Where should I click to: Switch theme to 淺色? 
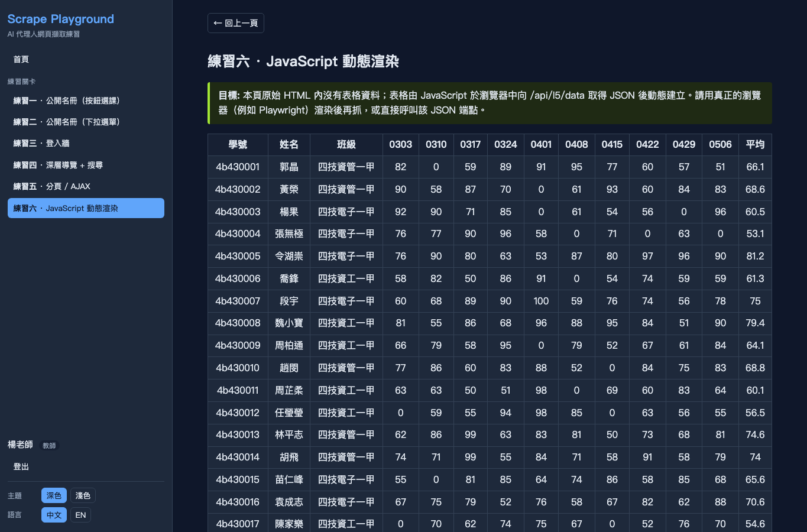point(83,495)
